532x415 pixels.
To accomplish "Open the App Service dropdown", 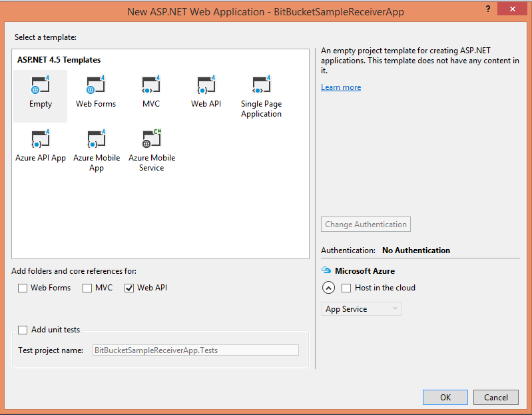I will click(x=362, y=309).
